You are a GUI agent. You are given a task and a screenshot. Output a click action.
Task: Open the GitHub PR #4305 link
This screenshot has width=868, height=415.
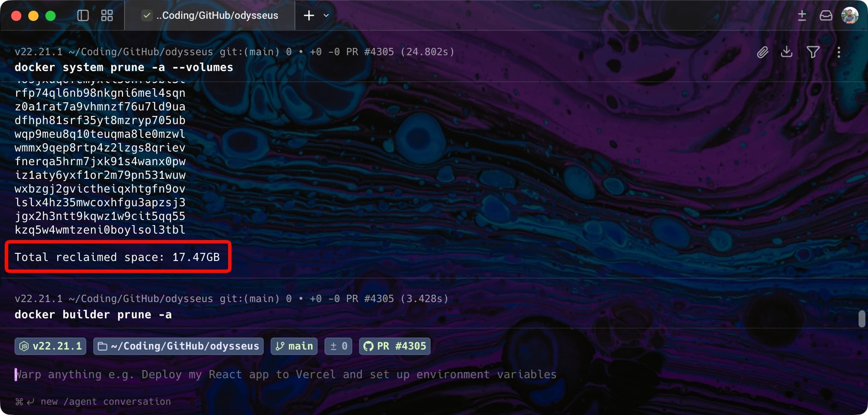[395, 346]
